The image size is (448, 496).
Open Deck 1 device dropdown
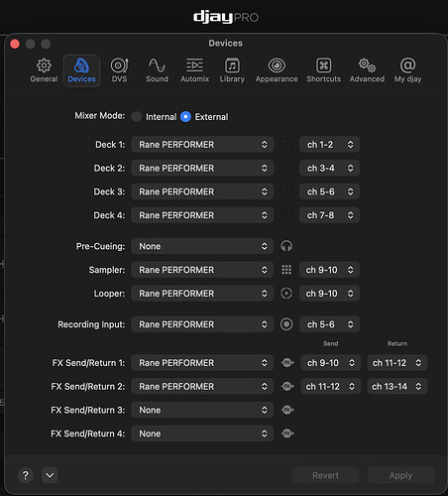pos(202,145)
